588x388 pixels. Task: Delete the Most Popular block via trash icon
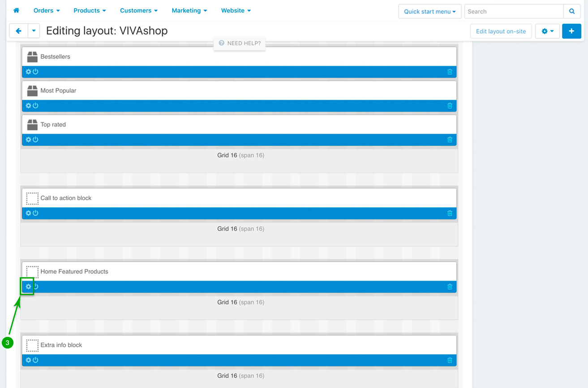click(450, 106)
